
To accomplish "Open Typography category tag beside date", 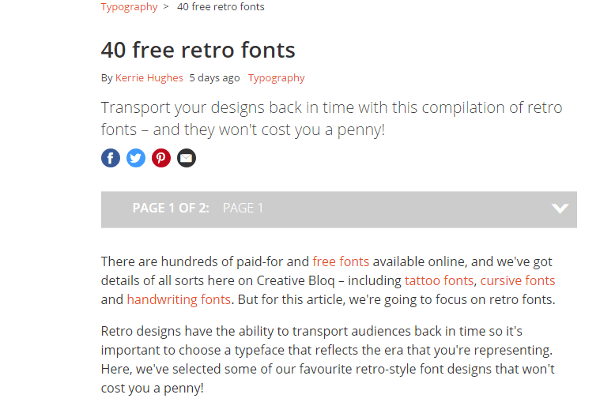I will [276, 78].
